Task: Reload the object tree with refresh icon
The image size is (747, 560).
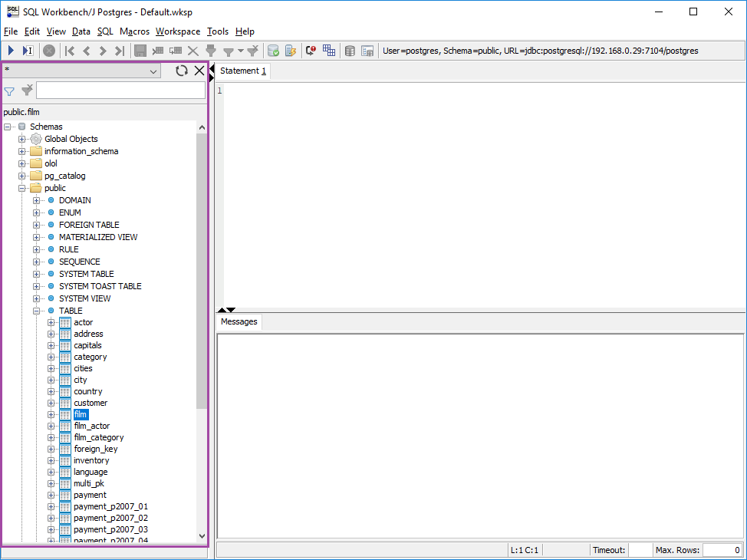Action: pos(182,71)
